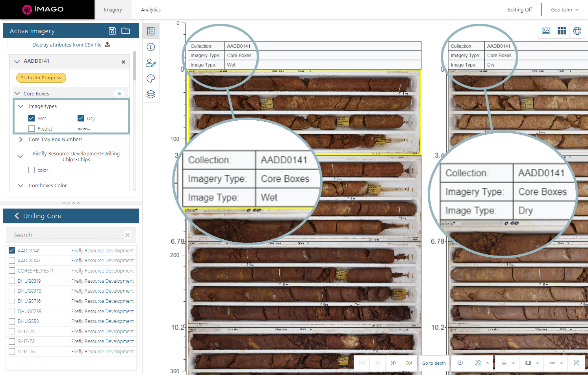Focus the Drilling Core search field

[x=68, y=235]
